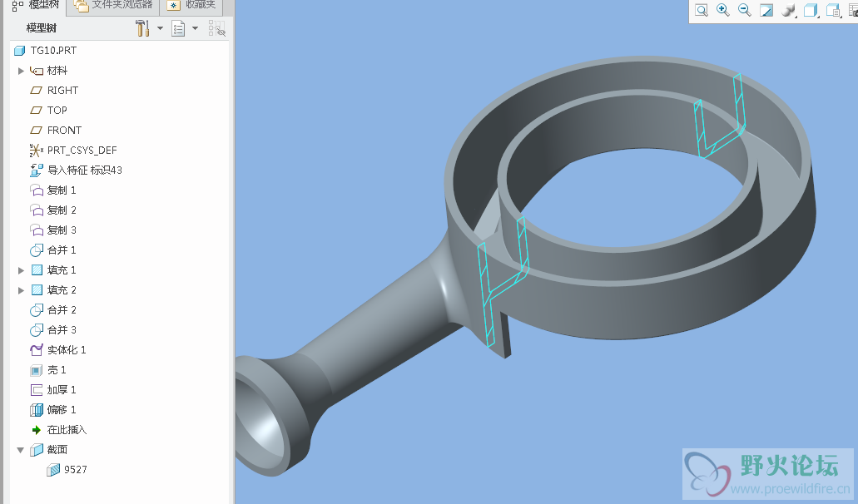Image resolution: width=858 pixels, height=504 pixels.
Task: Expand the 材料 node
Action: point(21,71)
